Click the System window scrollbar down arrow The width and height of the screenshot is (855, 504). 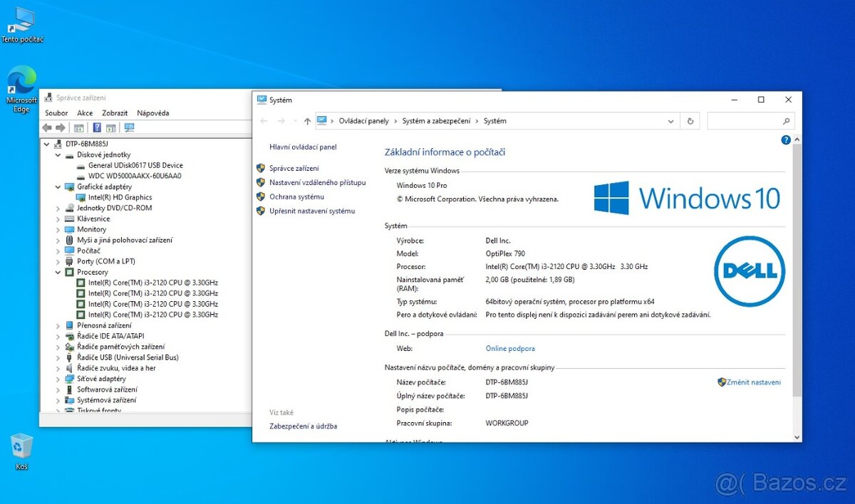(x=797, y=437)
